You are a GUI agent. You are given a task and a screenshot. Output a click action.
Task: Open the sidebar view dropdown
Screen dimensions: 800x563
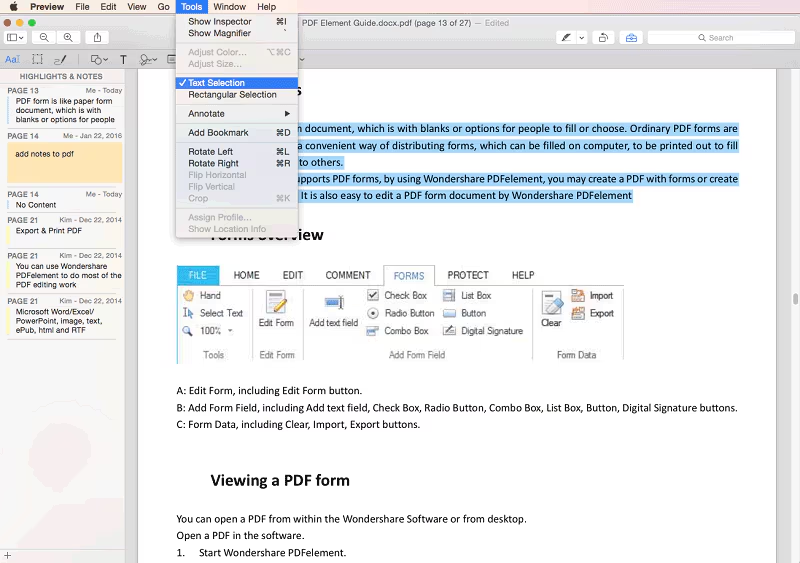click(x=15, y=37)
